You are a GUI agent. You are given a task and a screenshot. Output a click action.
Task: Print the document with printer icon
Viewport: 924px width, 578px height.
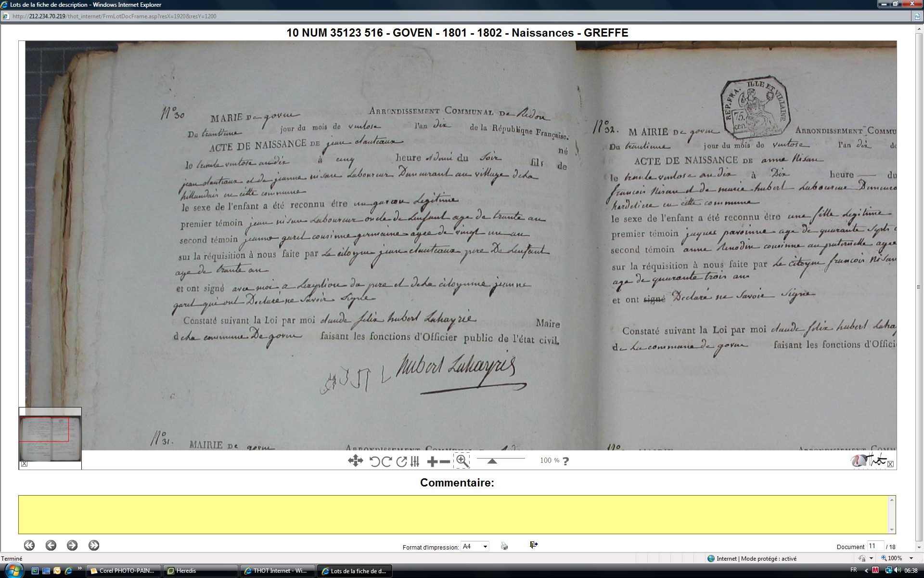coord(504,546)
